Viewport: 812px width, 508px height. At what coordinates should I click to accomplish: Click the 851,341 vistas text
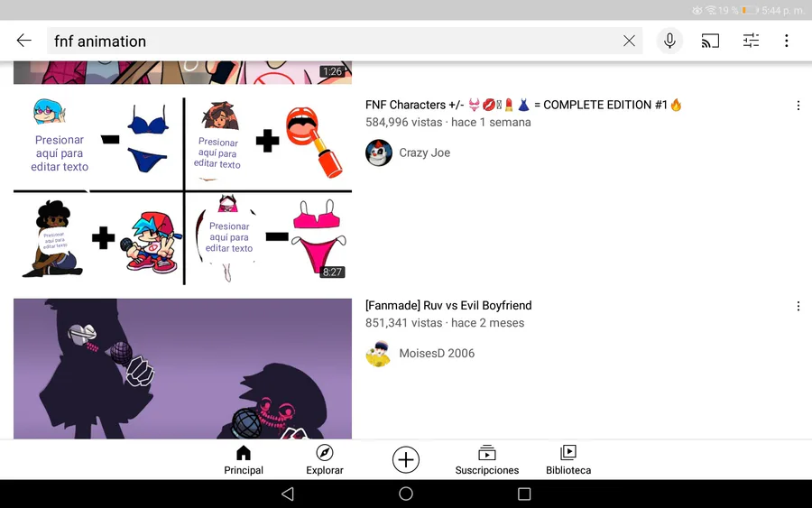coord(404,323)
